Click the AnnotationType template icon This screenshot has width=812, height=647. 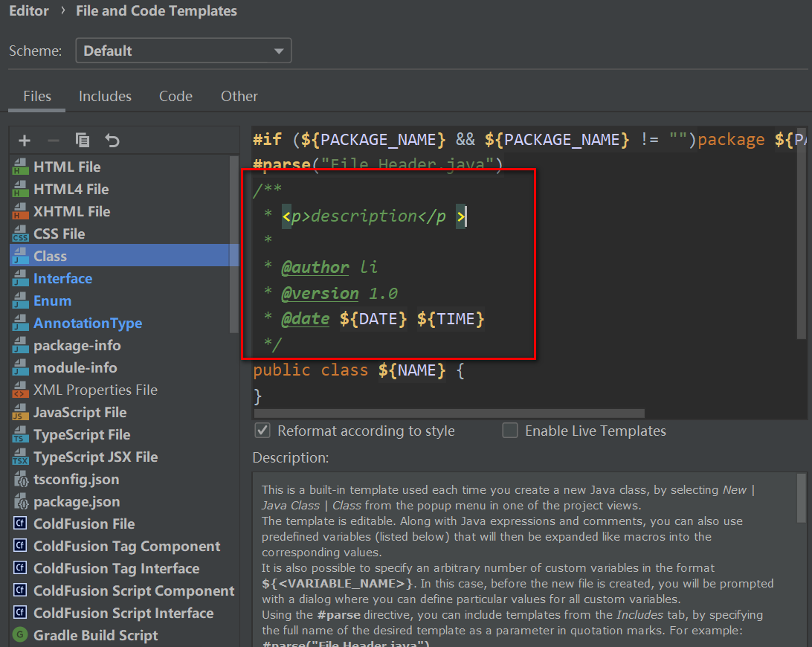click(x=20, y=323)
